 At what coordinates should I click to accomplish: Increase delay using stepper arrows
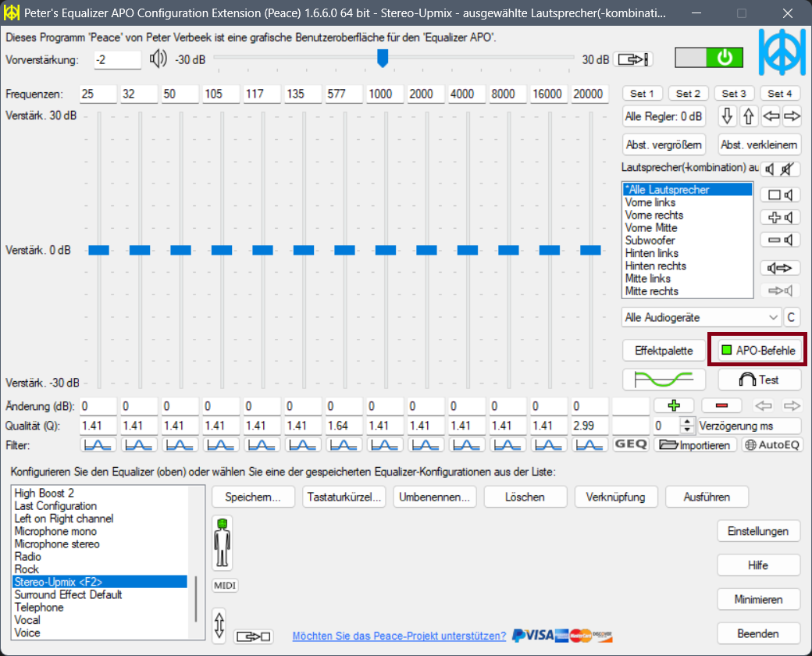point(687,421)
